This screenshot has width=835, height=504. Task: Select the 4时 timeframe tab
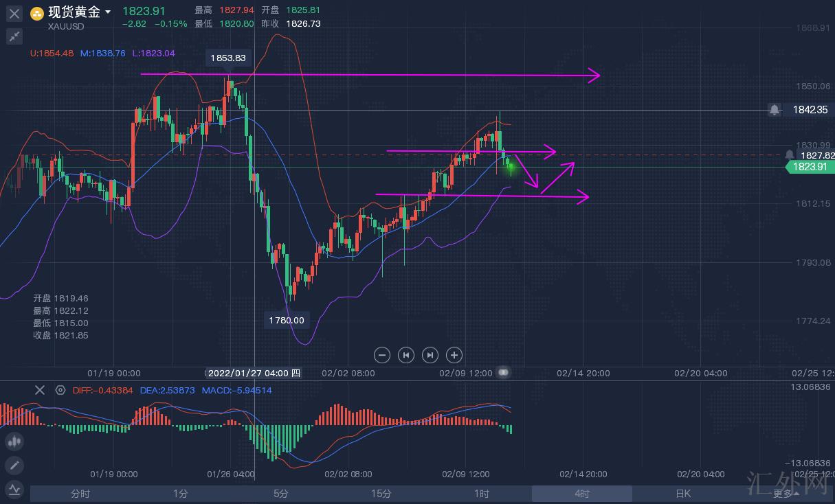(x=581, y=494)
